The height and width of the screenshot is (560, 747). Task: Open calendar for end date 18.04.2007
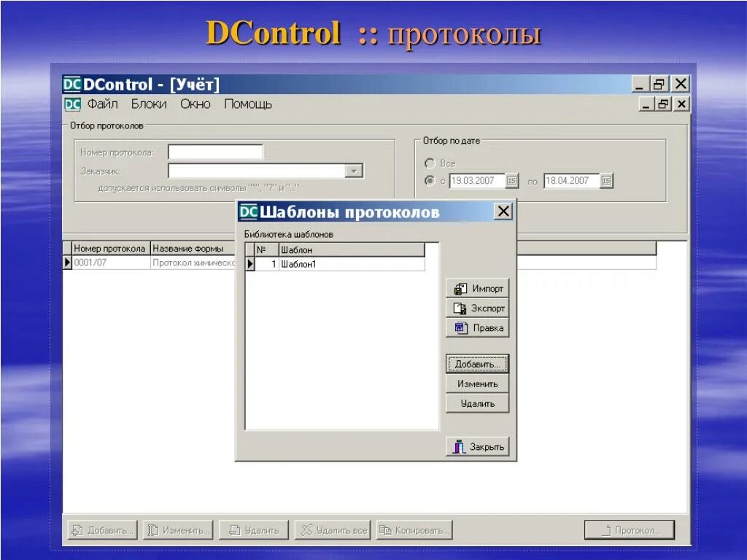tap(606, 181)
